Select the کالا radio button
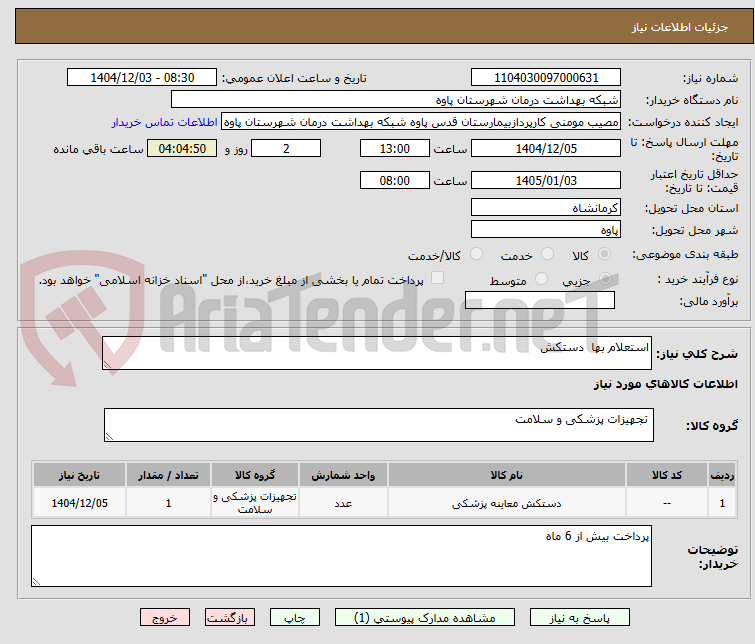The height and width of the screenshot is (644, 755). tap(604, 254)
